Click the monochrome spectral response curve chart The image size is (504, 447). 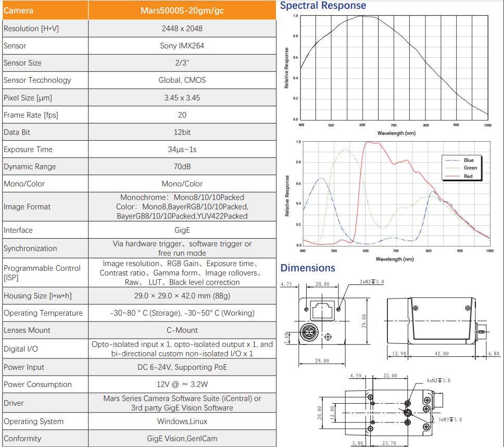(394, 68)
